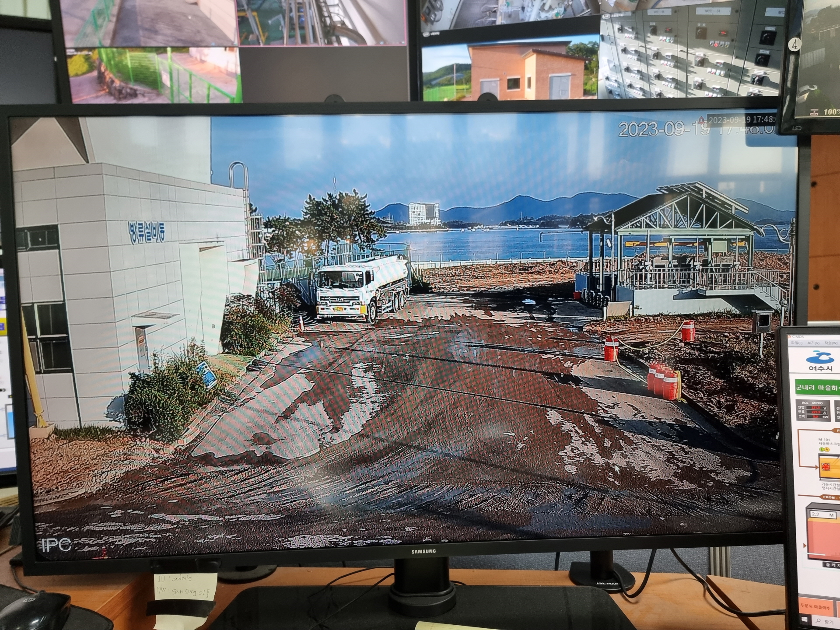The height and width of the screenshot is (630, 840).
Task: Click the green L indicator lamp under M-101
Action: tap(822, 450)
